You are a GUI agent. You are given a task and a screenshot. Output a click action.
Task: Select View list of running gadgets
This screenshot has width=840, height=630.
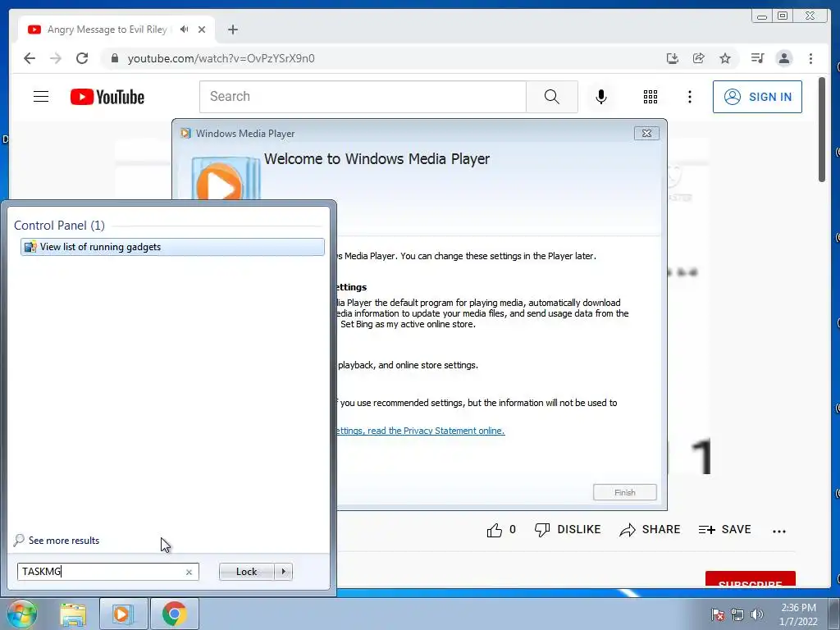pyautogui.click(x=172, y=247)
